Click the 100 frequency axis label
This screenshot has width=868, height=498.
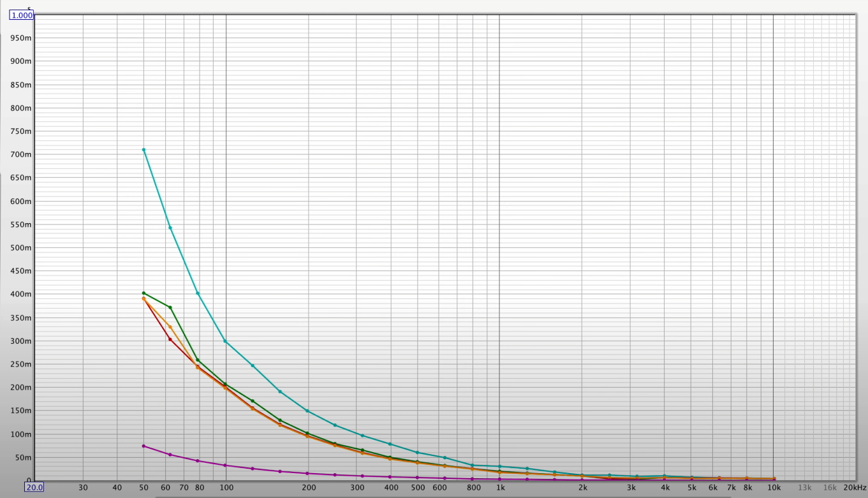226,488
